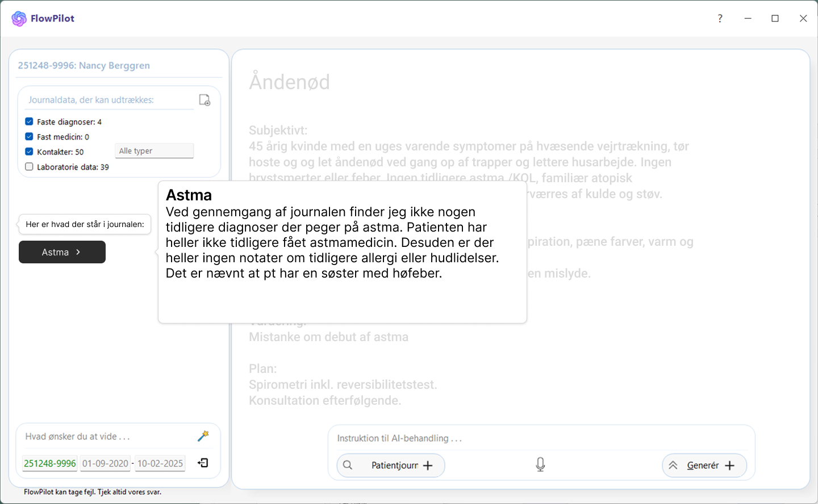This screenshot has height=504, width=818.
Task: Click the magnifier search icon
Action: pos(348,465)
